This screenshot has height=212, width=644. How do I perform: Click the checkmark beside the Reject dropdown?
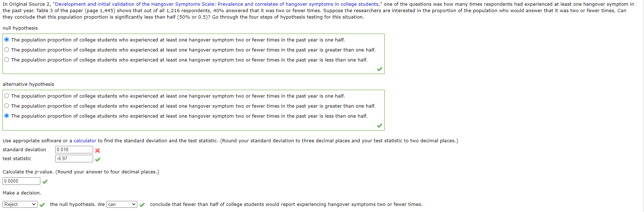[42, 205]
